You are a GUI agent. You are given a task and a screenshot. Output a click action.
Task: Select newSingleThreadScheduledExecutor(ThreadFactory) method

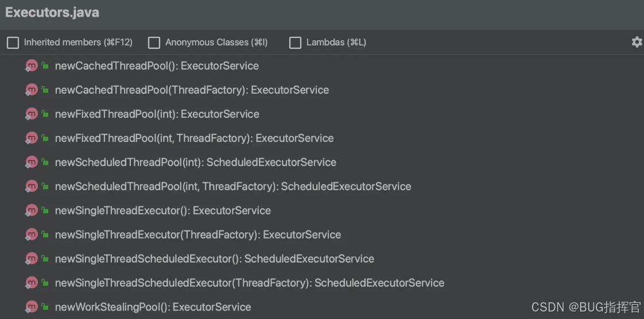pos(249,283)
